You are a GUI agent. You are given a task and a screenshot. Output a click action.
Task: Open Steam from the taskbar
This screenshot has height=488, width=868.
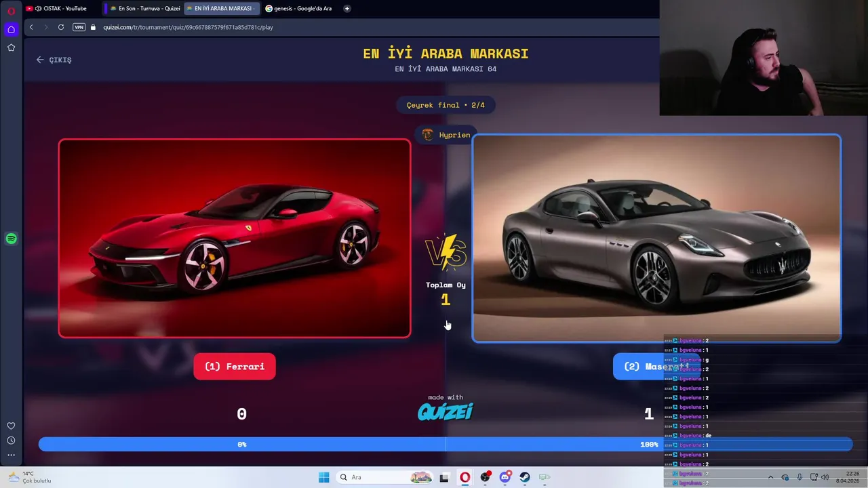tap(525, 477)
